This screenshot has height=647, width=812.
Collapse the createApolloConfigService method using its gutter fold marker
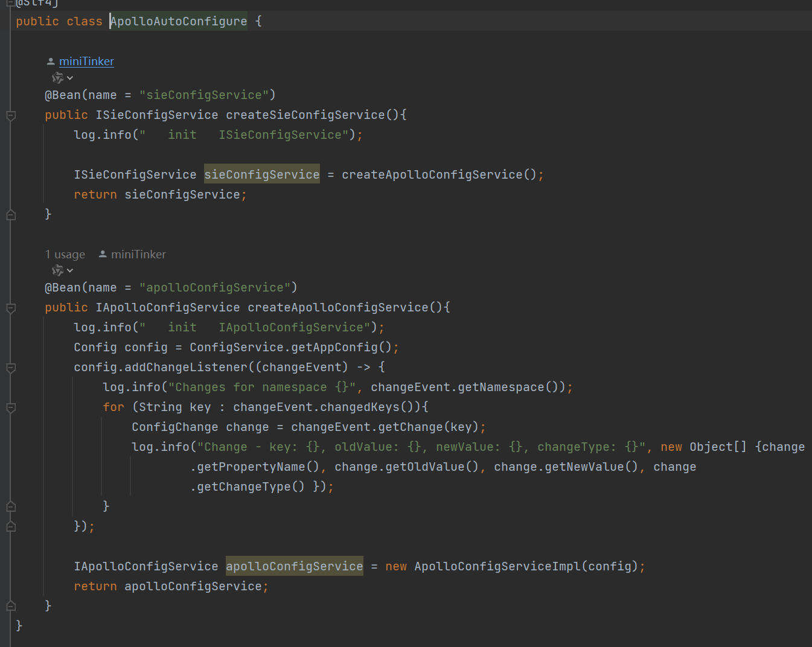11,308
